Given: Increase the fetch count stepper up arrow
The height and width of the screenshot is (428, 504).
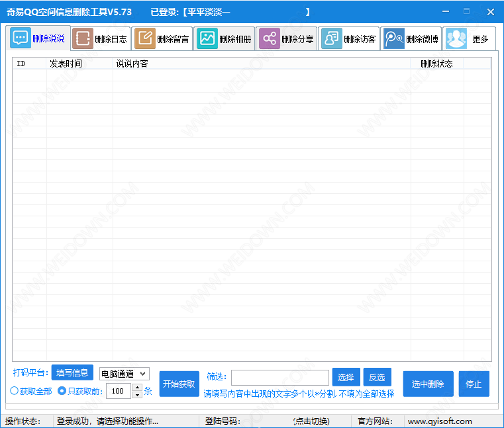Looking at the screenshot, I should click(x=137, y=388).
